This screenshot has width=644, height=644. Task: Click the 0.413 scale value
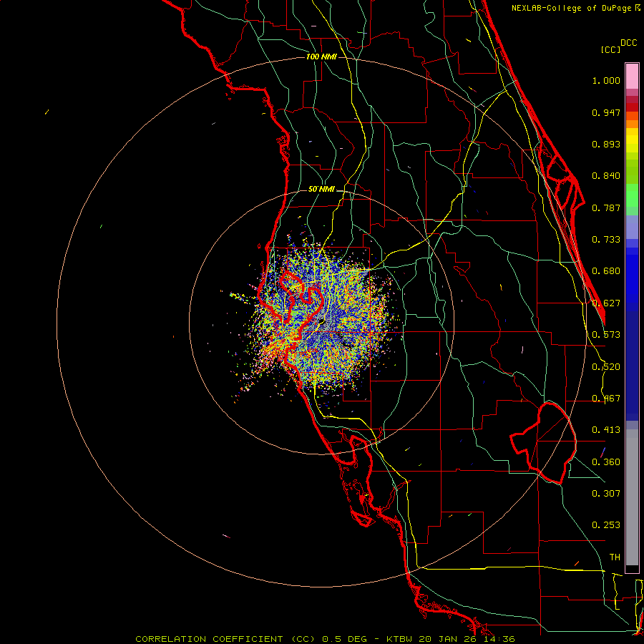click(606, 430)
